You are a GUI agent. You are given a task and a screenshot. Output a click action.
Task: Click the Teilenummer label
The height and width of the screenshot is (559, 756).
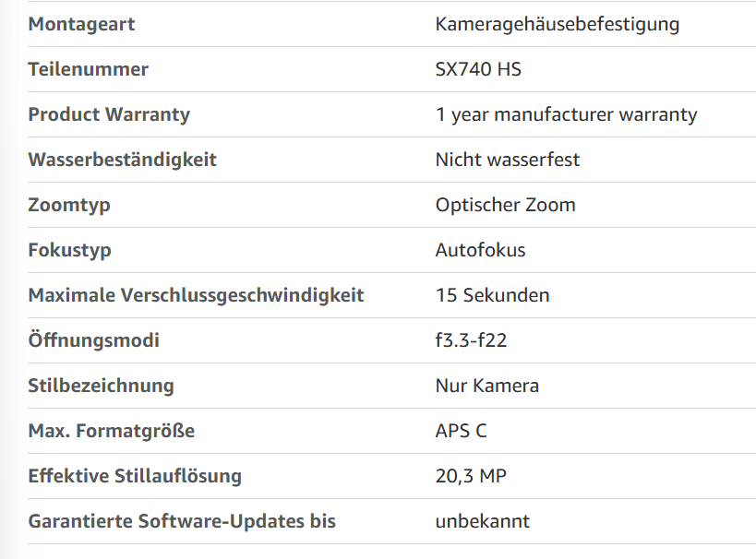[89, 69]
